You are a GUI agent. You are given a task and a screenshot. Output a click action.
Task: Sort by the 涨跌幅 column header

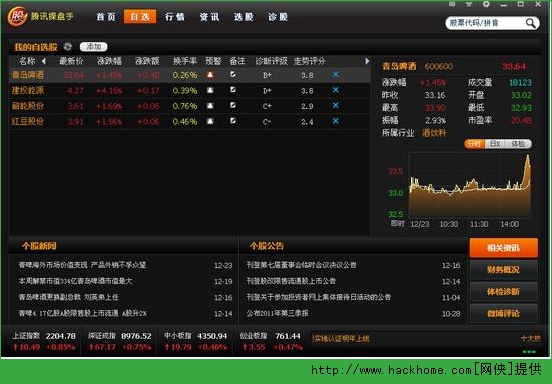click(109, 61)
